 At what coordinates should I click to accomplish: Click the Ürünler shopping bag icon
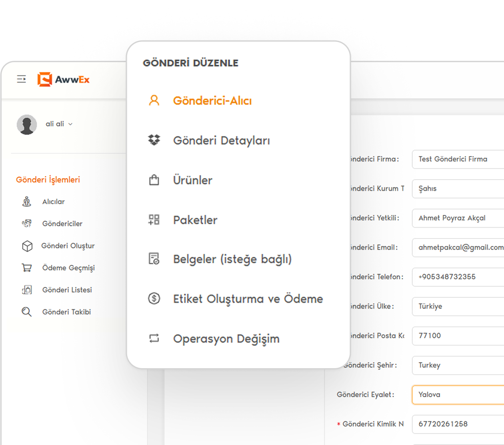tap(154, 180)
